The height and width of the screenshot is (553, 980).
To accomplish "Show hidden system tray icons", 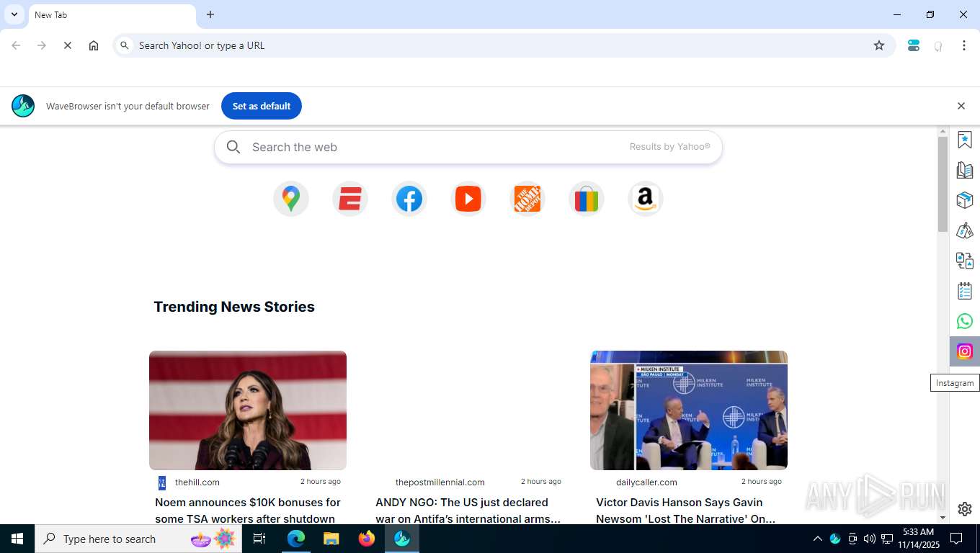I will coord(817,539).
